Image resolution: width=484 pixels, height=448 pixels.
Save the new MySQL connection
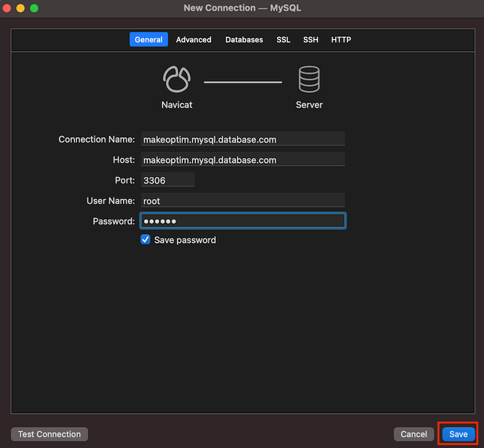coord(458,434)
